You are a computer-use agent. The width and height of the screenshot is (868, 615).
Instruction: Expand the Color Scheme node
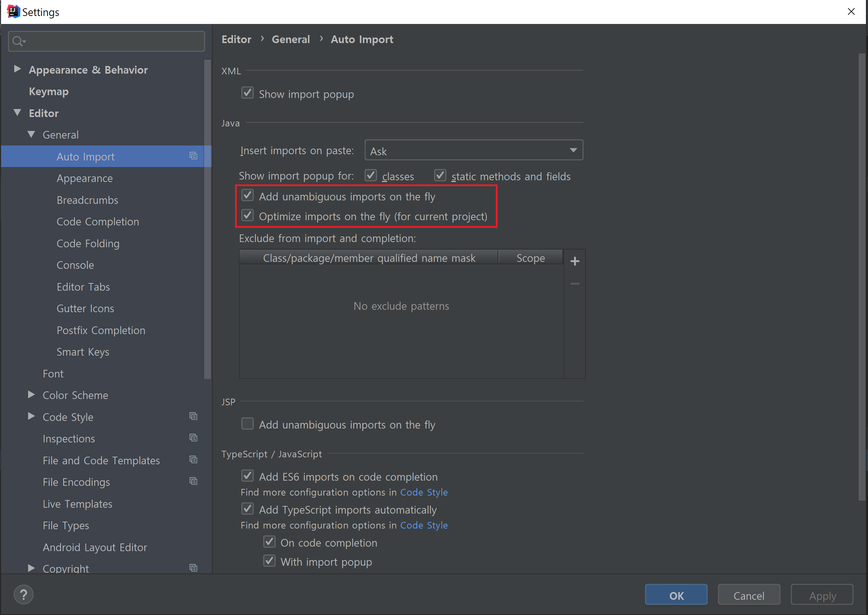[x=31, y=394]
